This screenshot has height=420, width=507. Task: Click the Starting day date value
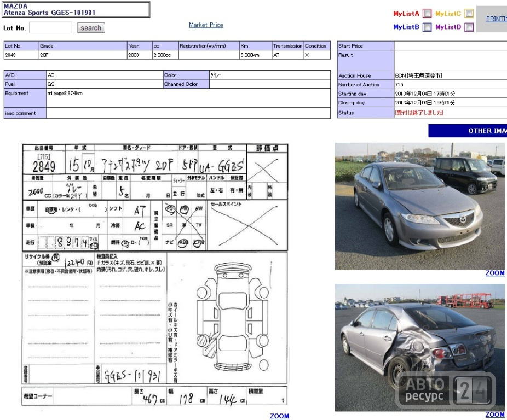(x=425, y=94)
